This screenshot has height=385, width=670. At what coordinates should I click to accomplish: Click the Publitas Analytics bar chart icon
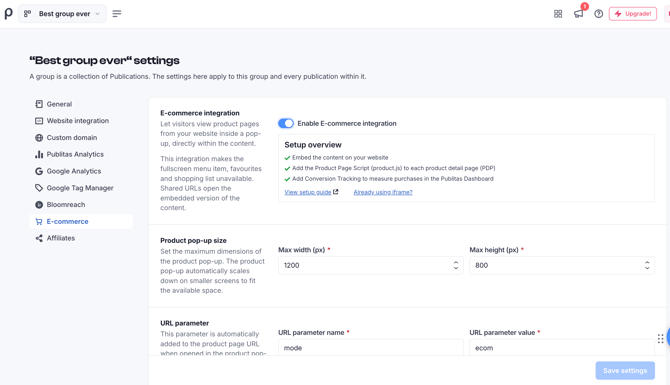click(x=39, y=154)
